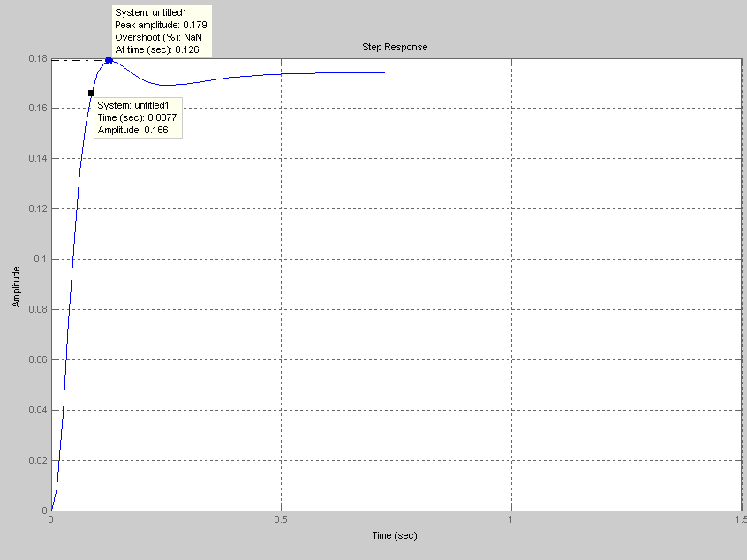
Task: Select the Time 0.0877 datatip box
Action: (x=138, y=117)
